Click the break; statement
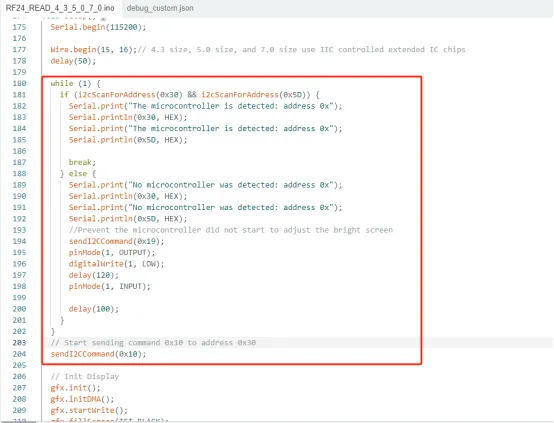The image size is (554, 423). 82,162
